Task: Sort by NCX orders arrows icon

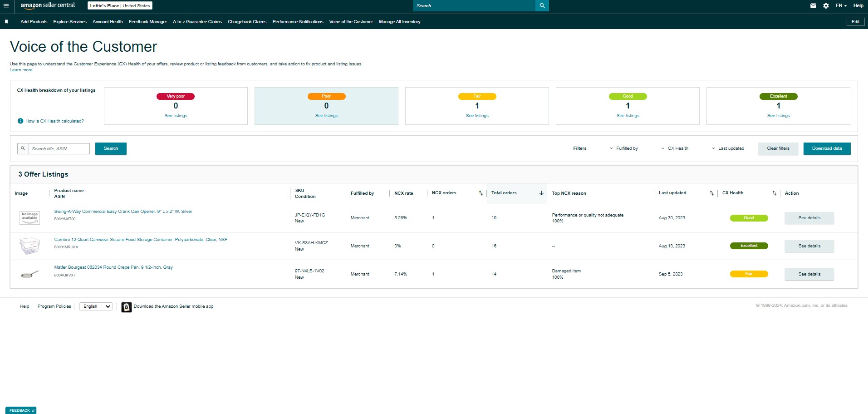Action: [x=481, y=193]
